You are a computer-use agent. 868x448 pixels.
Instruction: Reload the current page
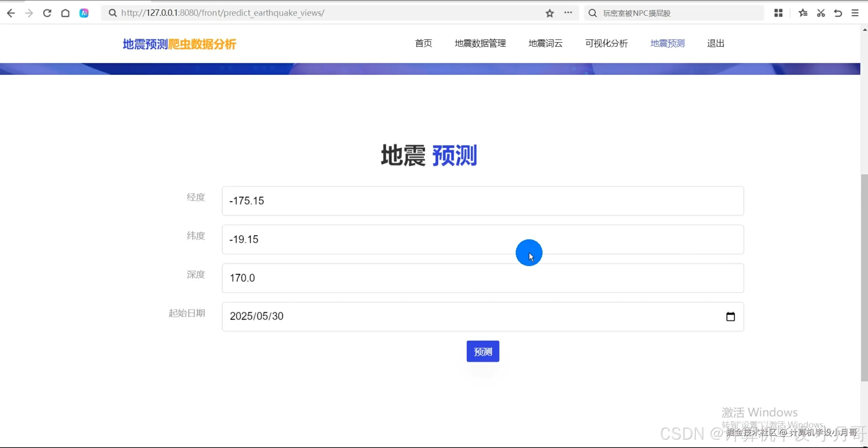pyautogui.click(x=47, y=13)
